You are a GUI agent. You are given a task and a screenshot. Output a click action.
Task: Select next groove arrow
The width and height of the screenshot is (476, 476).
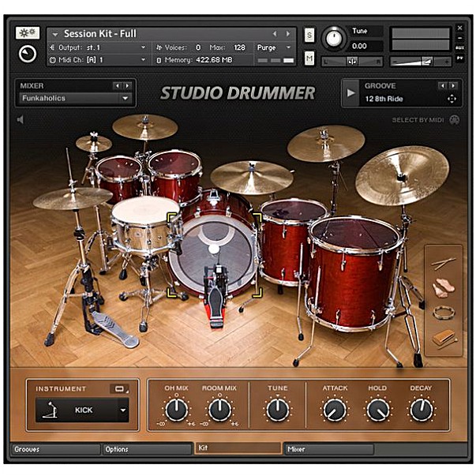(453, 86)
